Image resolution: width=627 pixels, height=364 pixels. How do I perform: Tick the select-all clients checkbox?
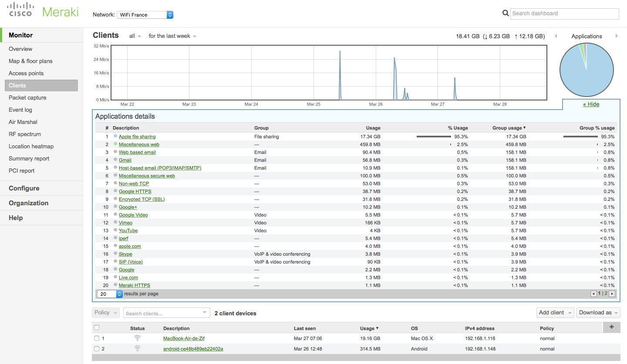click(x=97, y=327)
